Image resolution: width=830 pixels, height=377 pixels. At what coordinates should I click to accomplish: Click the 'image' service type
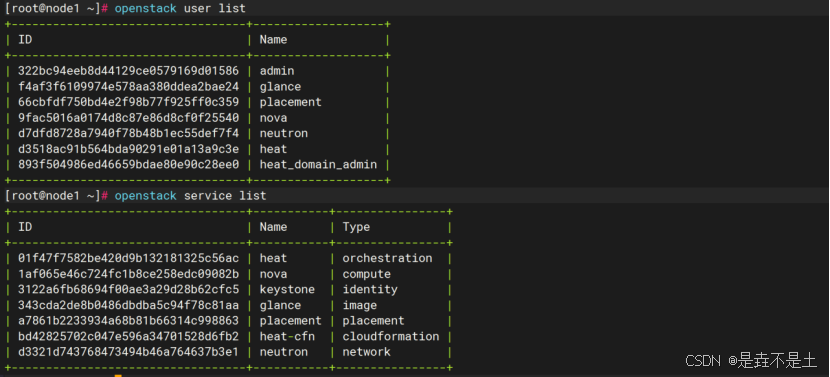click(359, 306)
